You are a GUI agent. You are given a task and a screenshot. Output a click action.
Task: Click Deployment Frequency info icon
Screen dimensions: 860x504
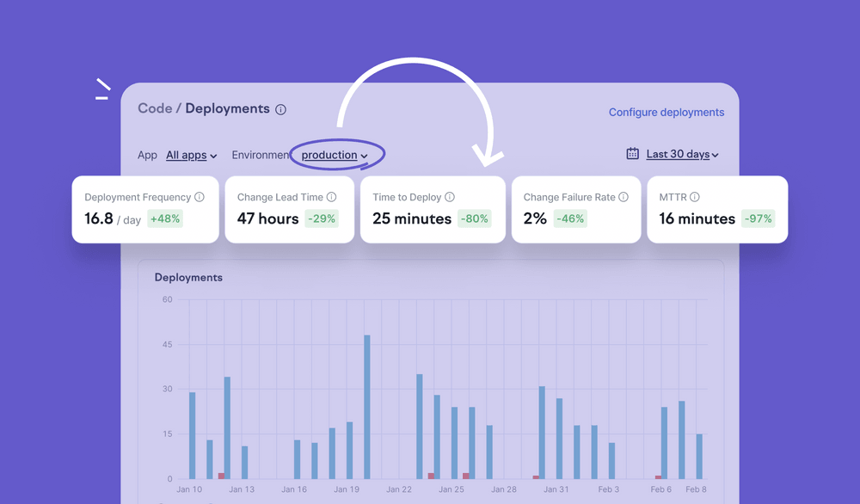pyautogui.click(x=200, y=197)
